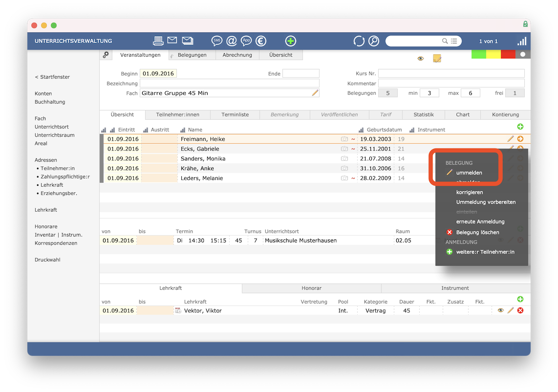
Task: Click the signal bars icon beside 1 von 1
Action: point(522,41)
